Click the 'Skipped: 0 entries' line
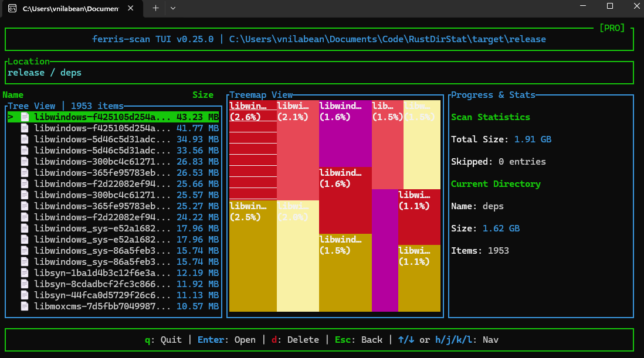The image size is (644, 358). coord(499,162)
